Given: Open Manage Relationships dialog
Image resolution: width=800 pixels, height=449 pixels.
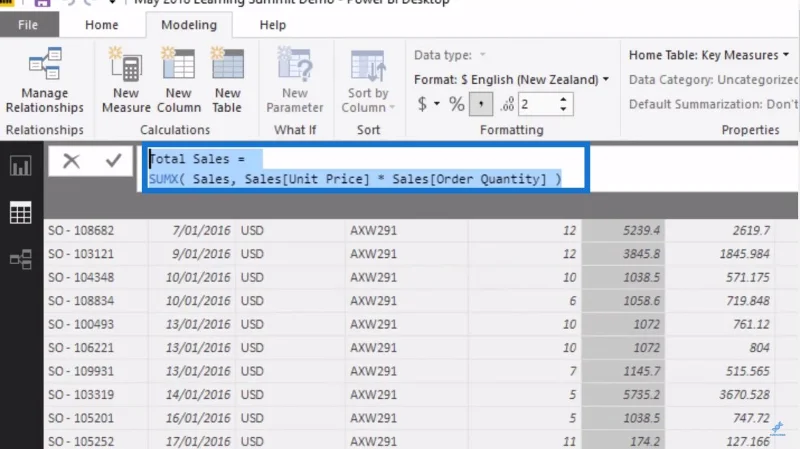Looking at the screenshot, I should (44, 80).
